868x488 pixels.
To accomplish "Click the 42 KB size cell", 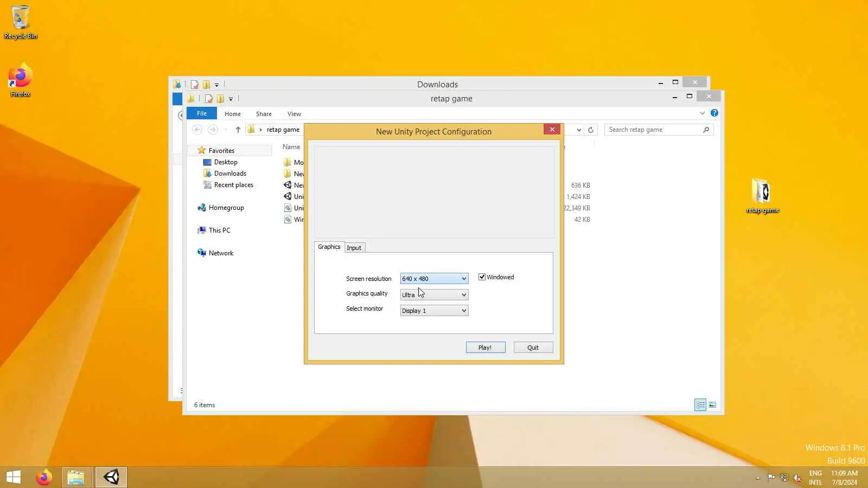I will 582,220.
